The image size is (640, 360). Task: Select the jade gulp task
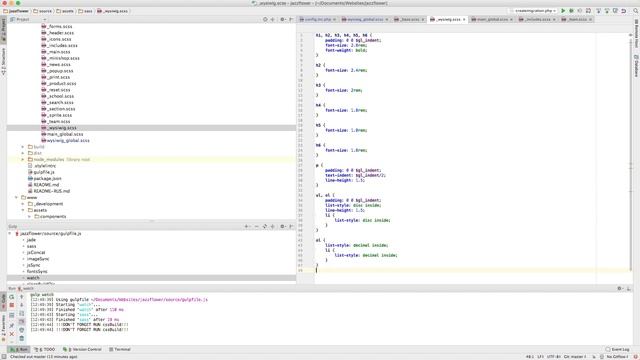[31, 240]
